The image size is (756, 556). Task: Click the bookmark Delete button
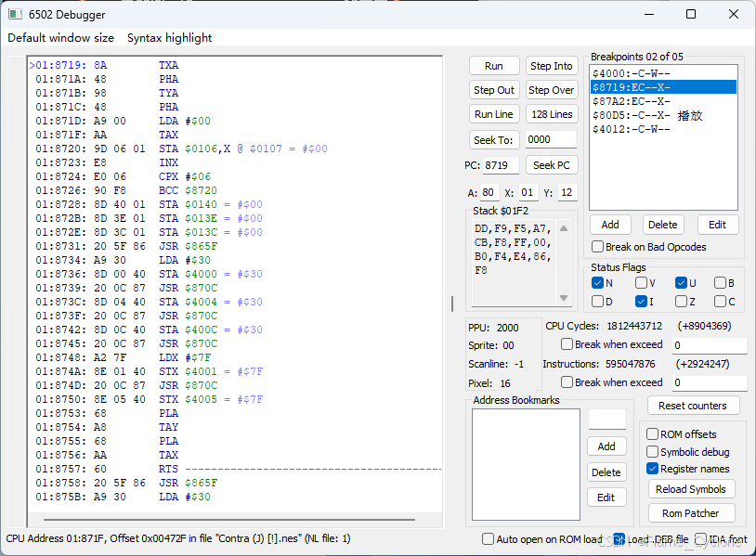[606, 472]
